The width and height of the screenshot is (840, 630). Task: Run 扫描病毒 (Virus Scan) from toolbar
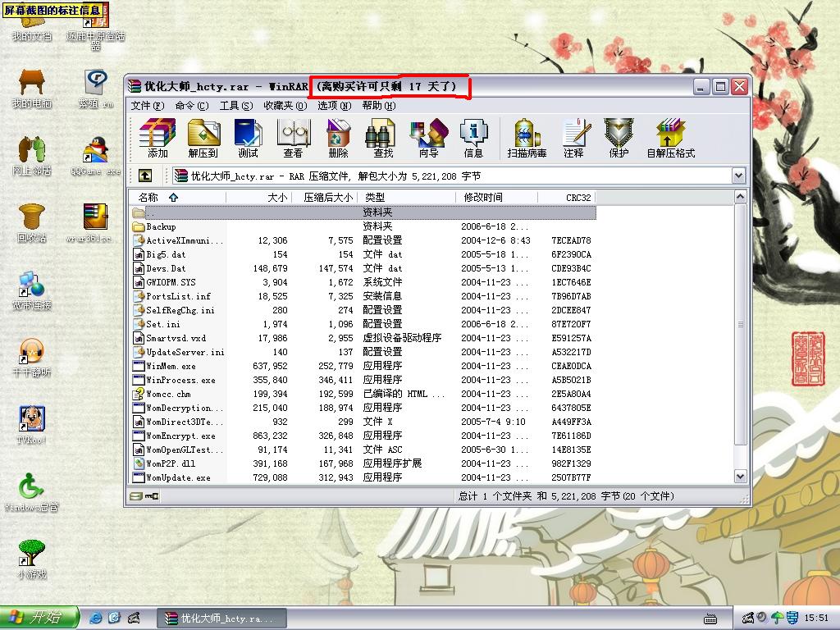(527, 138)
